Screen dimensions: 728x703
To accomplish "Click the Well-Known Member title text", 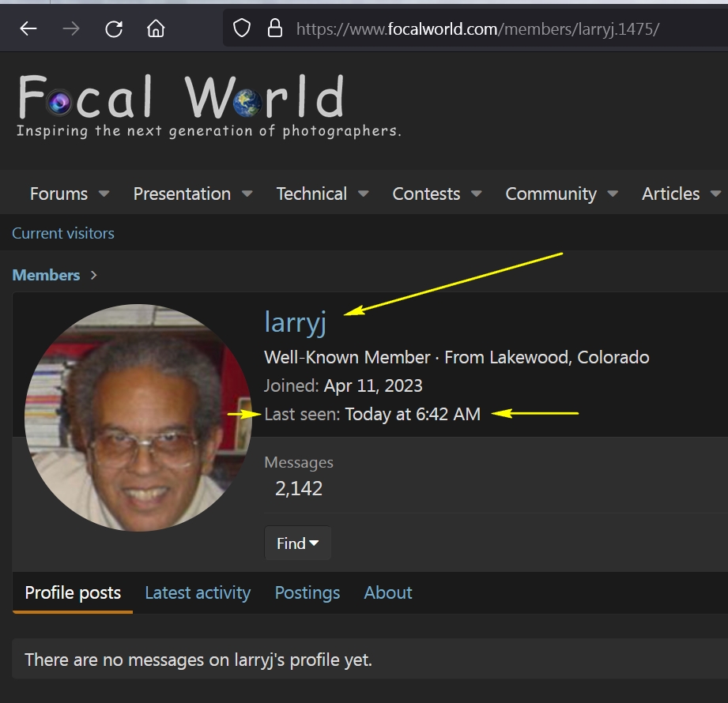I will click(347, 357).
